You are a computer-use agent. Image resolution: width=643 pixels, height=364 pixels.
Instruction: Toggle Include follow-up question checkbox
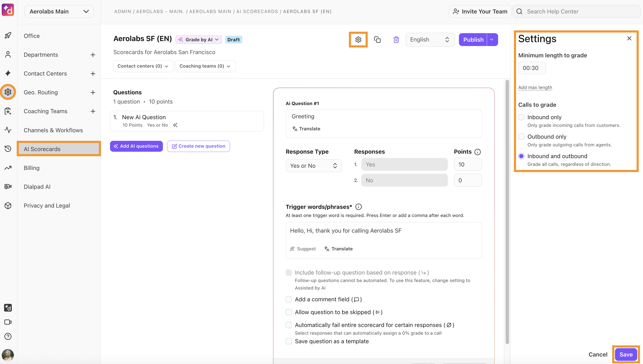tap(289, 272)
